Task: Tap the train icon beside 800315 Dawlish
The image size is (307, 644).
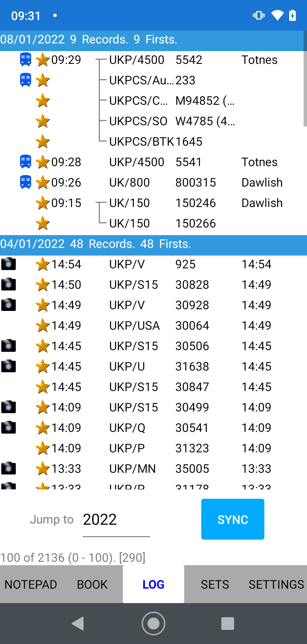Action: tap(26, 182)
